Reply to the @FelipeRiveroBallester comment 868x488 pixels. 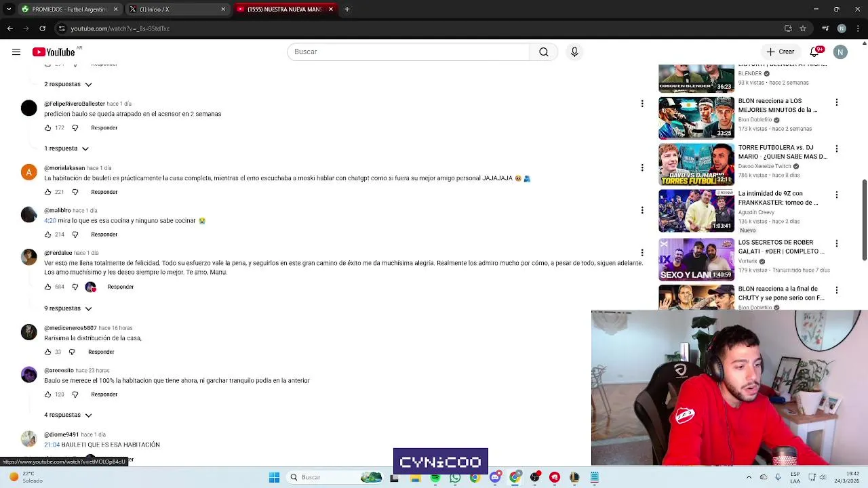[104, 128]
